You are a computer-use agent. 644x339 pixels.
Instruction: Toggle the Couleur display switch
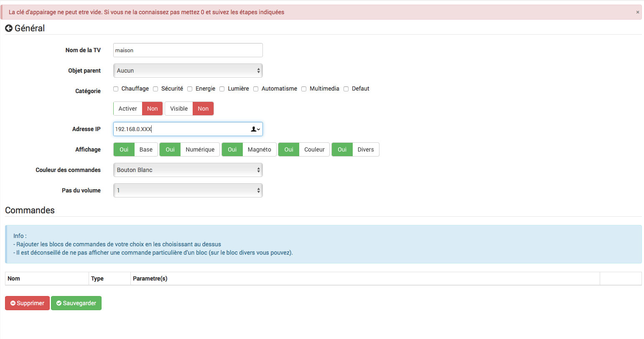coord(304,149)
